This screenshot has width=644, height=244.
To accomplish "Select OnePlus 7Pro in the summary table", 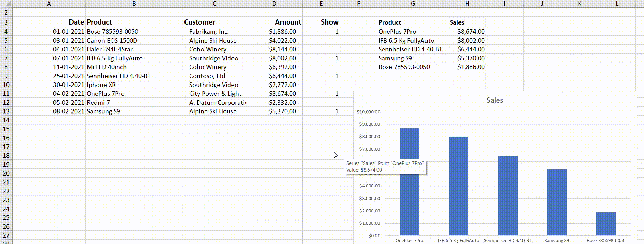I will (413, 32).
